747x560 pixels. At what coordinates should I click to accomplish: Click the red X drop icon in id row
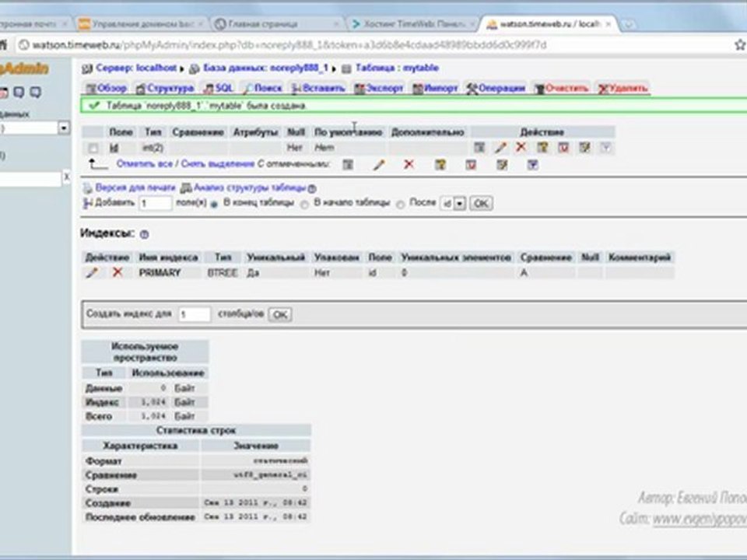point(521,147)
